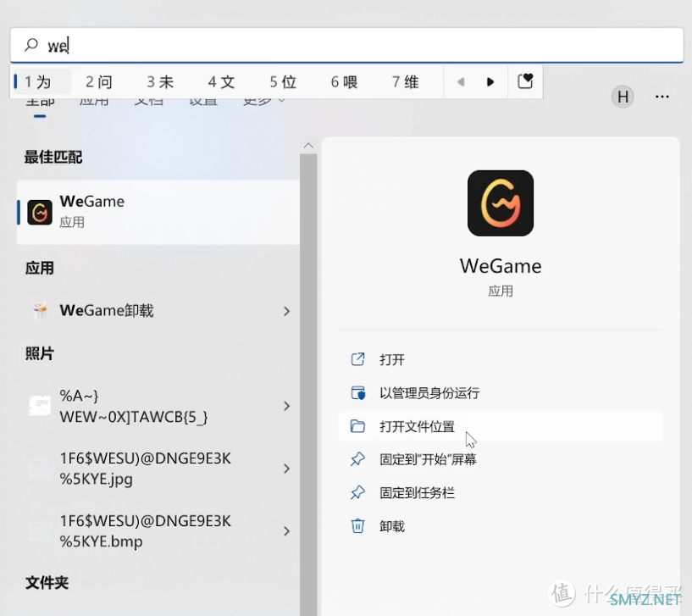Open the IME emoji panel icon
Viewport: 692px width, 616px height.
[x=525, y=81]
